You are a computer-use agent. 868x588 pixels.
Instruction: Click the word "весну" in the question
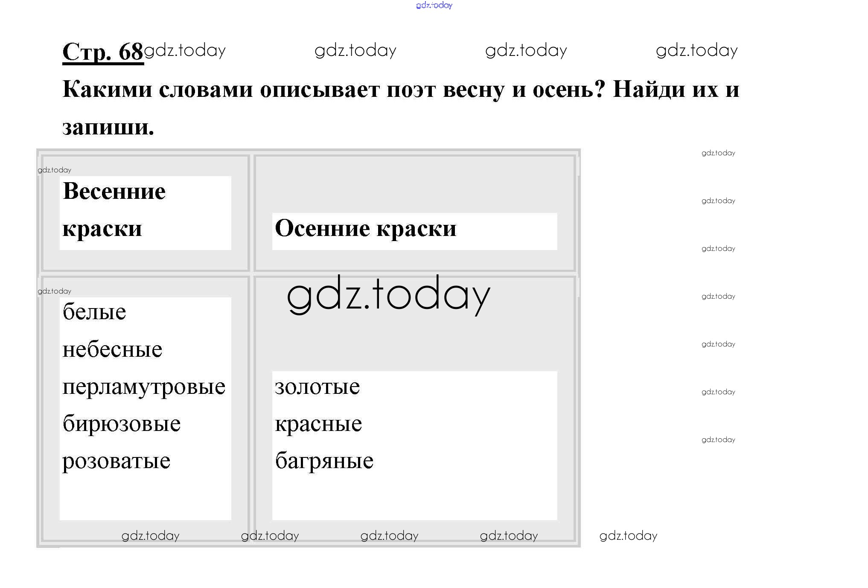pos(474,90)
